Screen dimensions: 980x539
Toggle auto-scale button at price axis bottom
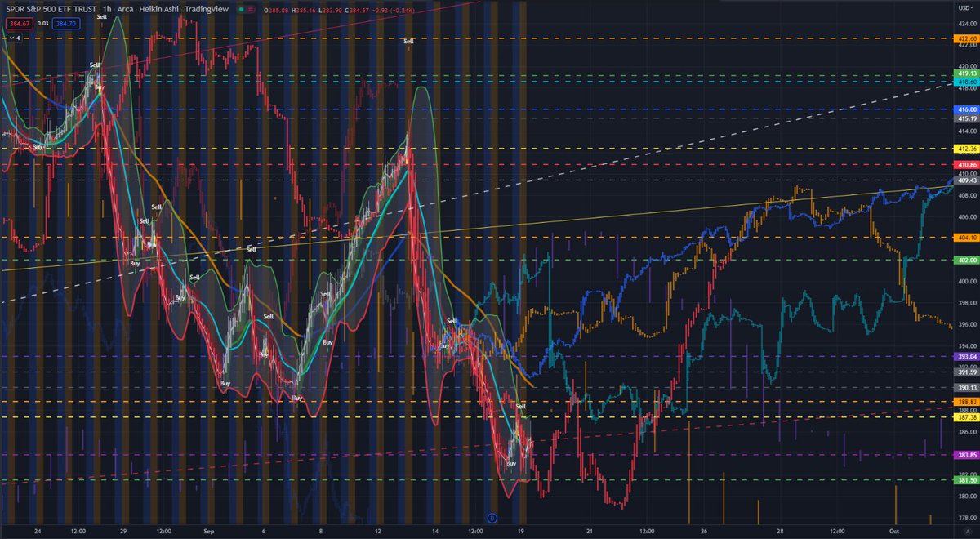pyautogui.click(x=966, y=530)
